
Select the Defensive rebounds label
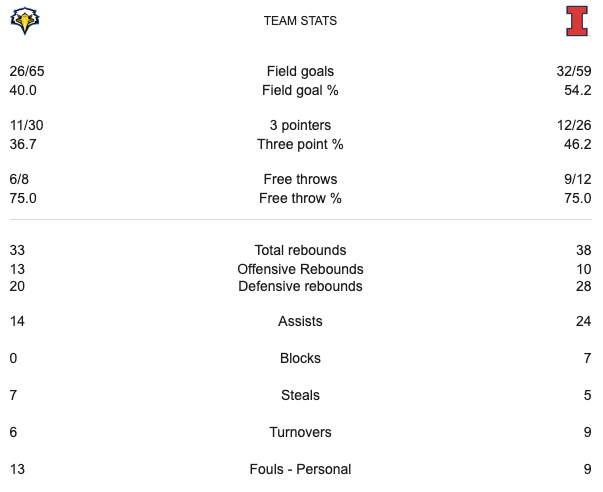tap(300, 286)
